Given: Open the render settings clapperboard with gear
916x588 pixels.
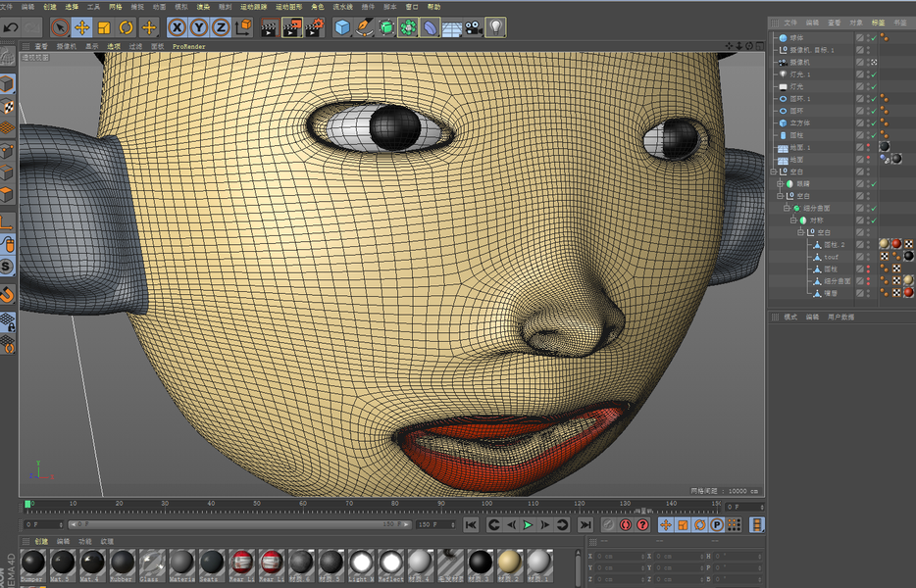Looking at the screenshot, I should point(314,27).
